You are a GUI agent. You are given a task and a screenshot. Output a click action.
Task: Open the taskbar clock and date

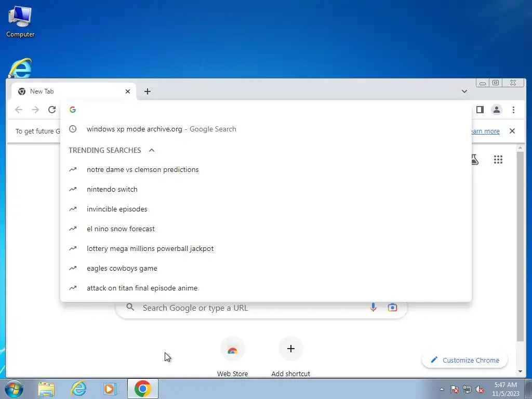tap(506, 389)
